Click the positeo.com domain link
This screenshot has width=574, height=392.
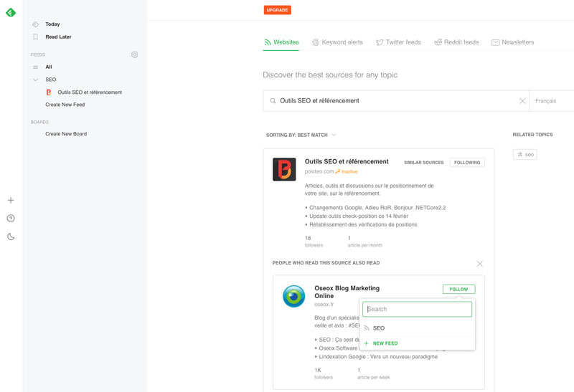click(x=319, y=171)
